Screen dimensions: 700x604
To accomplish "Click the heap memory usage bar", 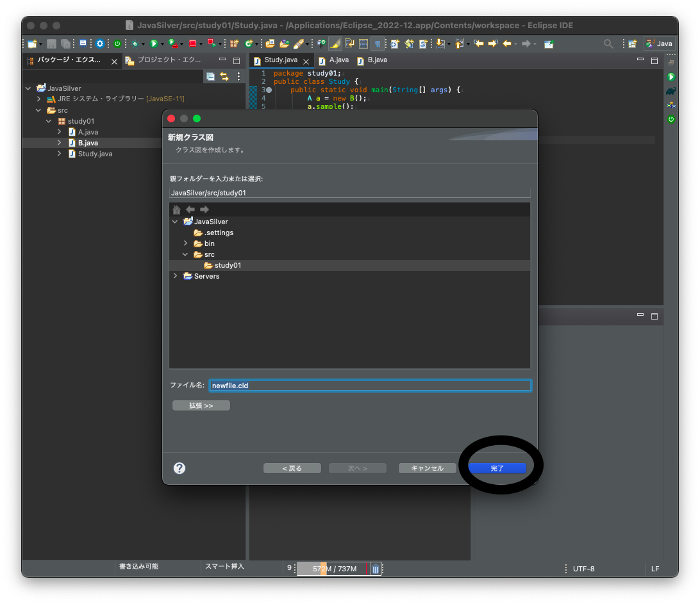I will click(x=334, y=569).
